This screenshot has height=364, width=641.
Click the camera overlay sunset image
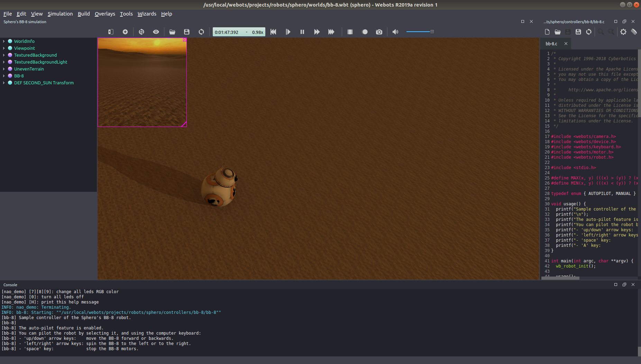tap(142, 82)
